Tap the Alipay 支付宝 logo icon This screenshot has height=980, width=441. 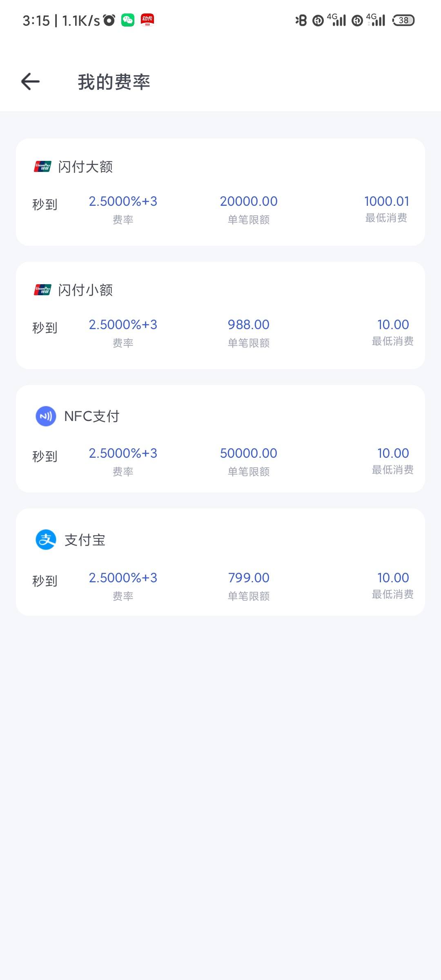point(46,540)
